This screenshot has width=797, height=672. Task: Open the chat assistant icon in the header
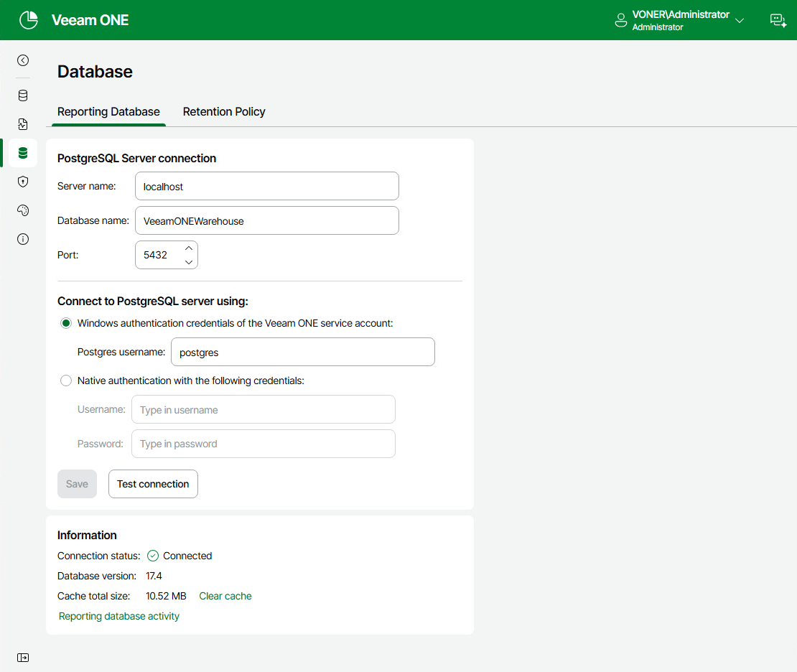click(x=778, y=20)
